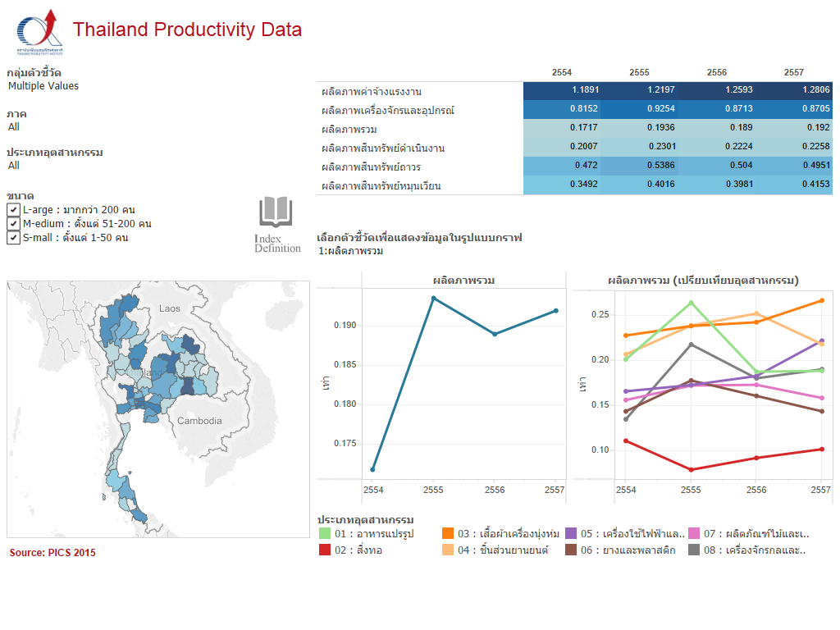
Task: Select the red 02 legend swatch
Action: click(325, 550)
